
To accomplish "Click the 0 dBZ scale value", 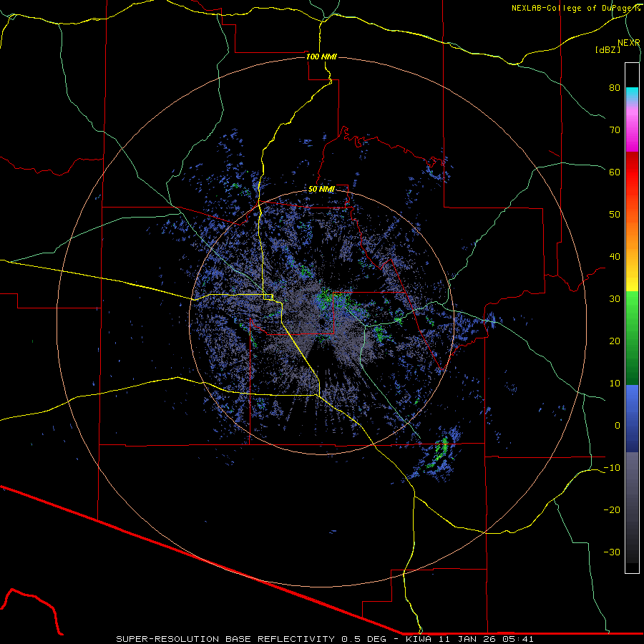I will (618, 426).
